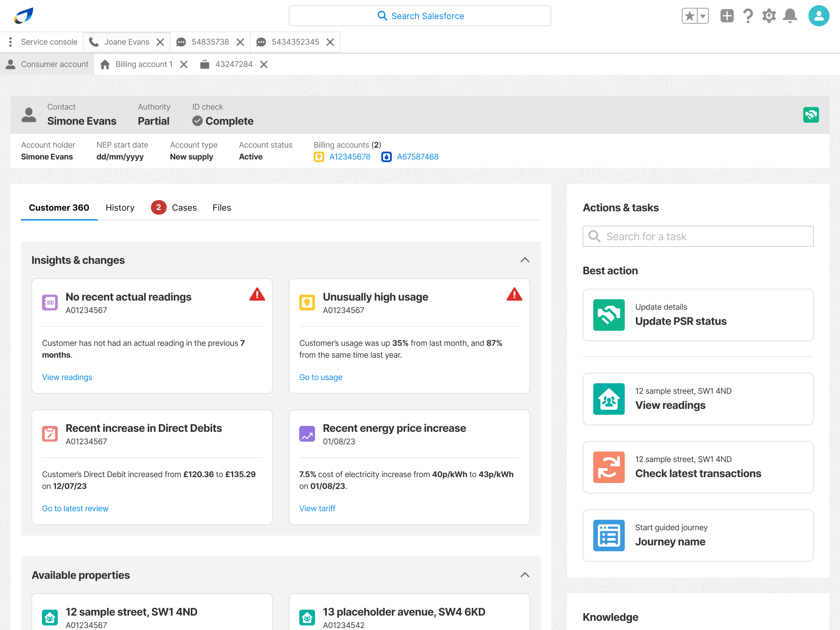Open the Cases tab
840x630 pixels.
(184, 208)
